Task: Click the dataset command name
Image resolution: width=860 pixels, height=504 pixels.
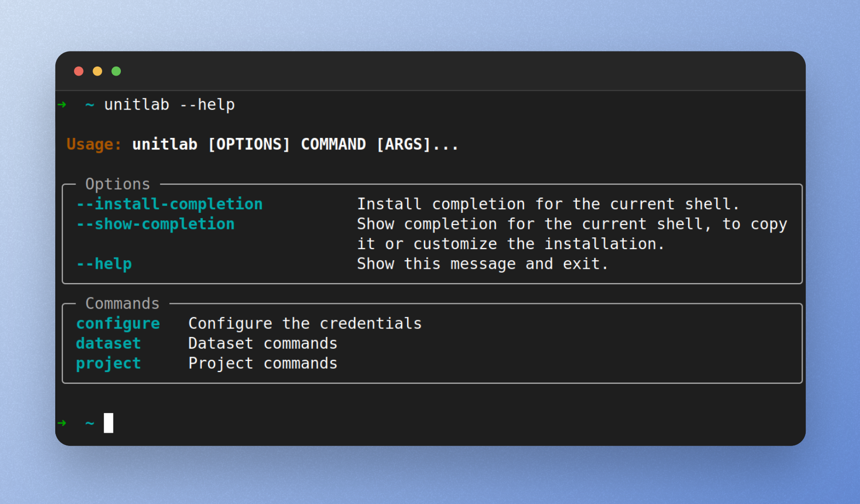Action: [109, 344]
